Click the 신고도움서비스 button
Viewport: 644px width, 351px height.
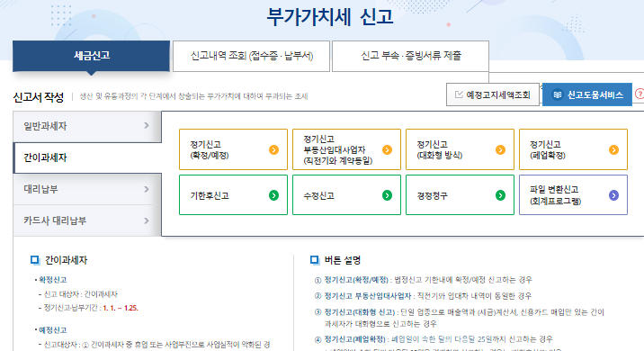pyautogui.click(x=587, y=94)
